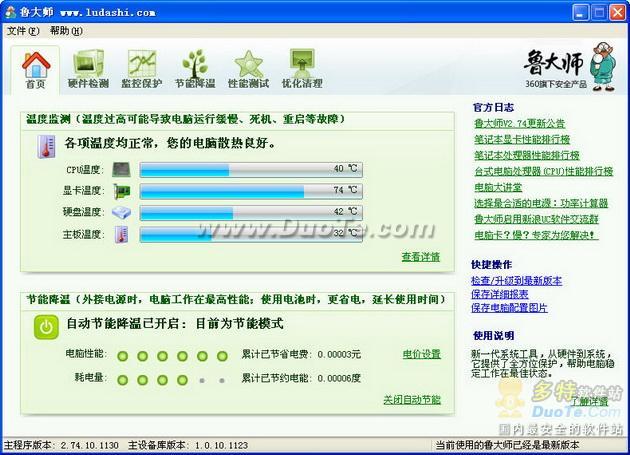Open the 性能测试 performance test icon

(x=248, y=70)
